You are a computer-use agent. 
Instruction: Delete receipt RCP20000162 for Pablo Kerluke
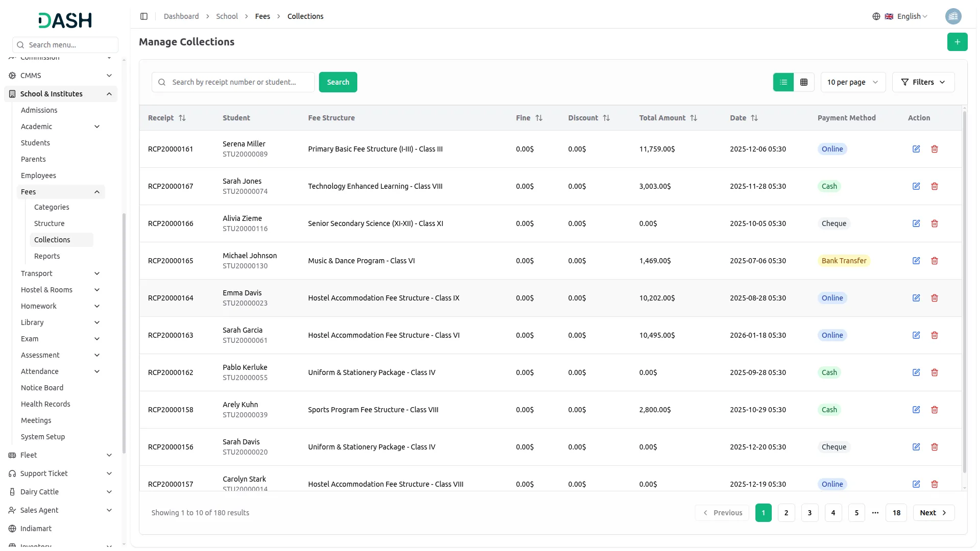[x=934, y=372]
